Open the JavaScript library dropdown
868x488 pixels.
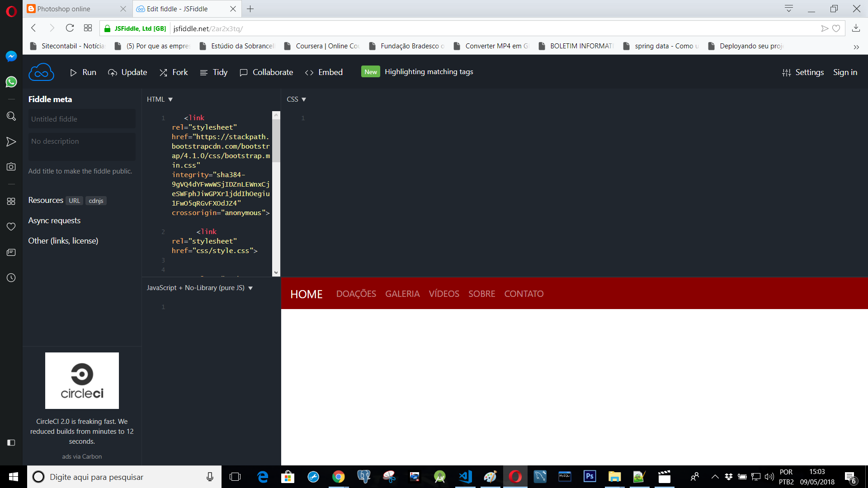coord(199,288)
